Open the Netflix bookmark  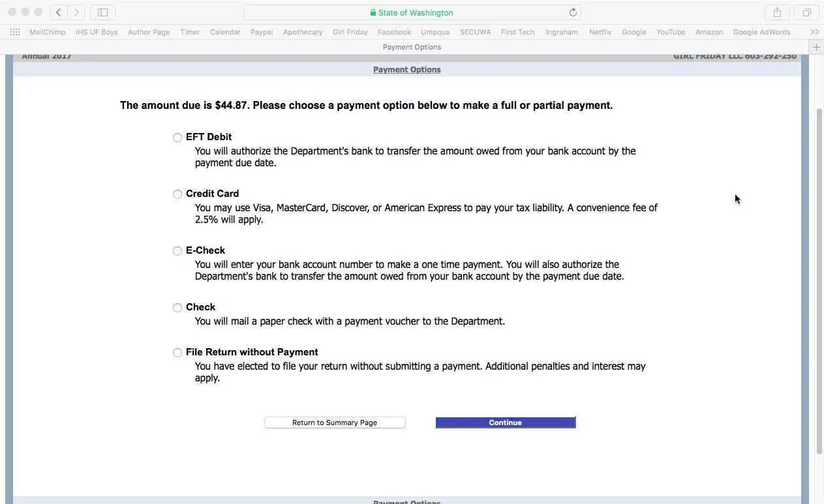click(600, 32)
